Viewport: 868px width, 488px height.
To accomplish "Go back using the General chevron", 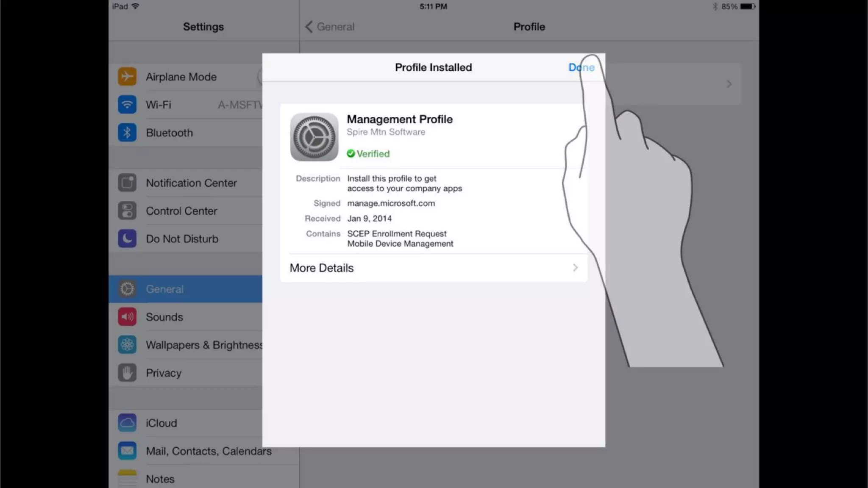I will click(309, 27).
